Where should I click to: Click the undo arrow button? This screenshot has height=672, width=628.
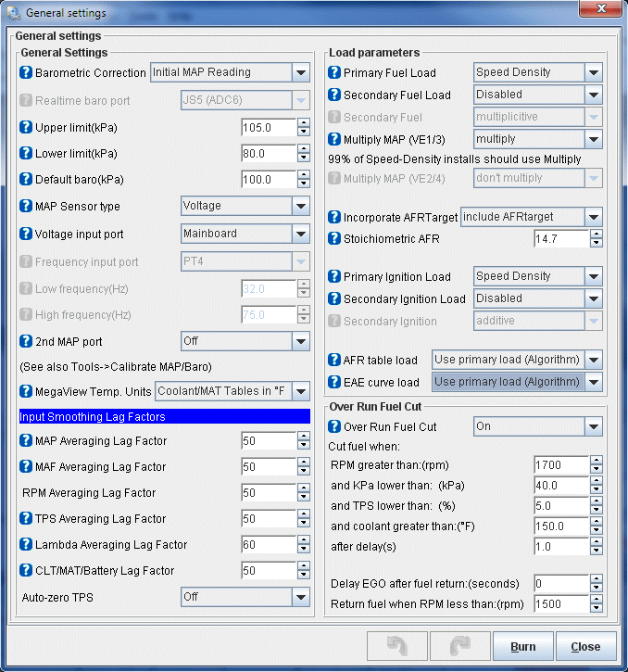(x=397, y=646)
